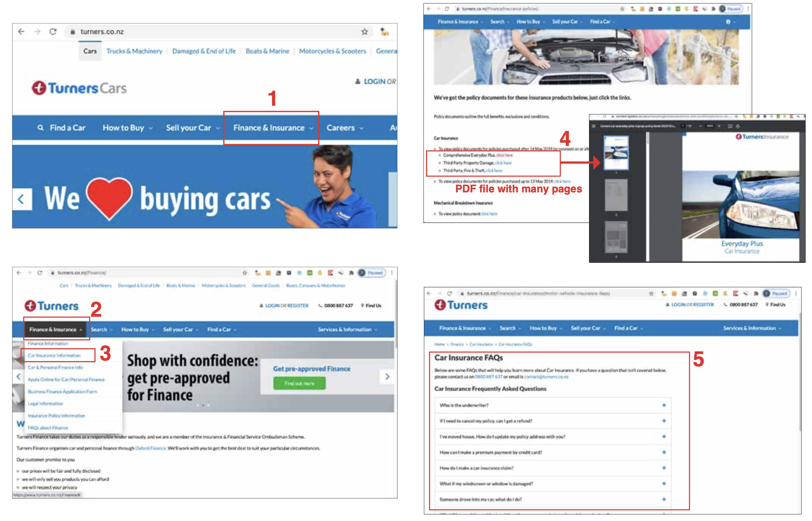Click the user icon beside LOGIN OR
The width and height of the screenshot is (812, 521).
tap(357, 81)
